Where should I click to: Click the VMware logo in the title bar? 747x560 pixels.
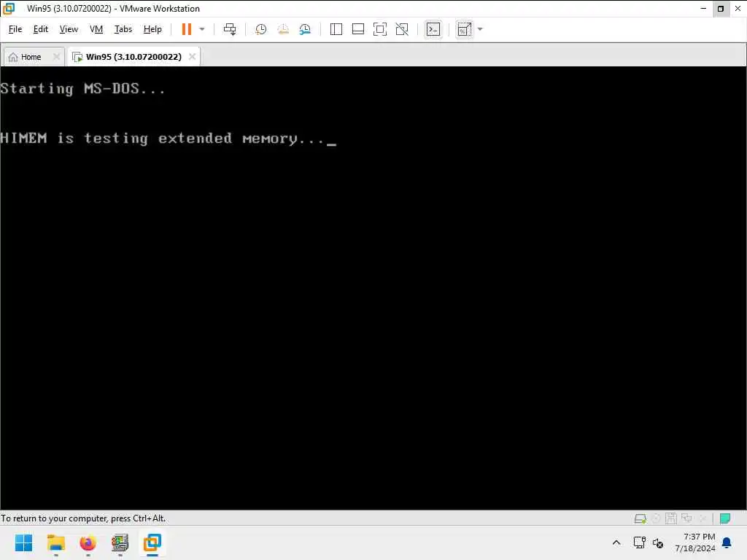click(x=9, y=9)
